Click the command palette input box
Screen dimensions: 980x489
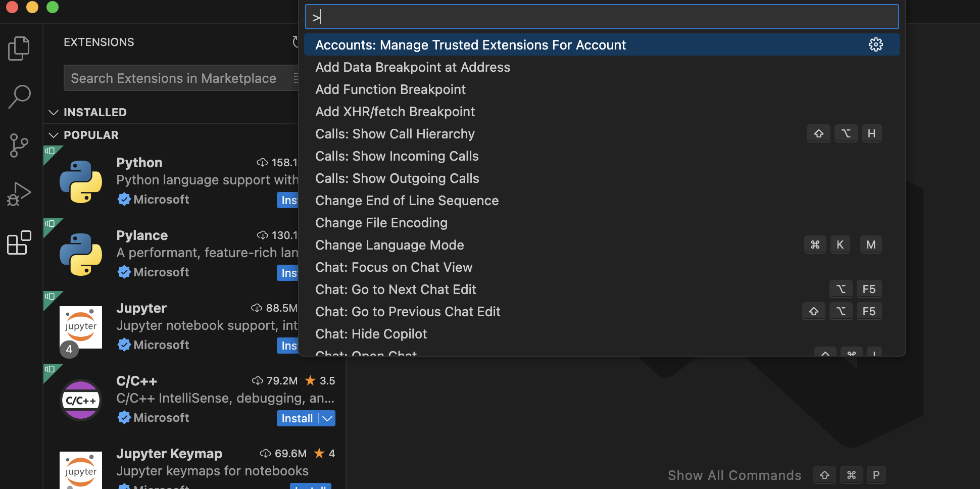[602, 17]
